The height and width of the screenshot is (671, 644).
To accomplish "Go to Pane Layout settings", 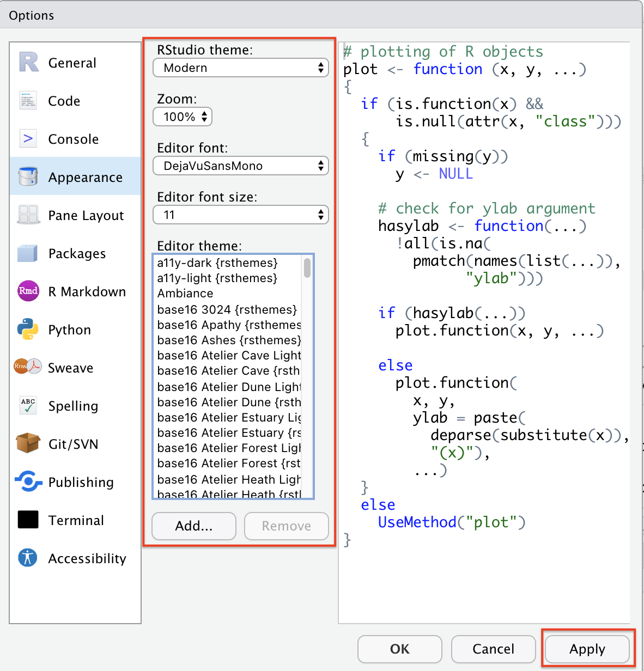I will click(x=75, y=215).
